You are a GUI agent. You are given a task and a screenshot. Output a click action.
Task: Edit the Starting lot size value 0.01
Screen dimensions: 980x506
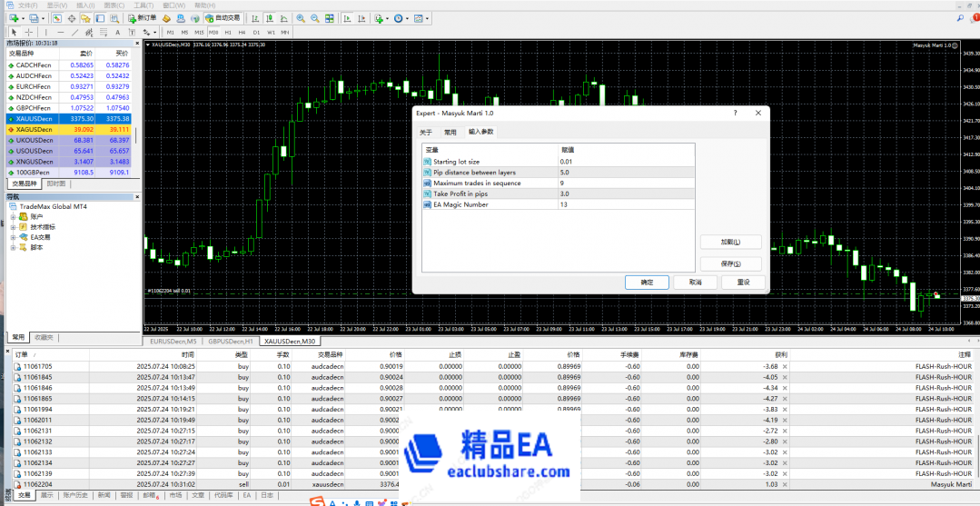point(625,162)
